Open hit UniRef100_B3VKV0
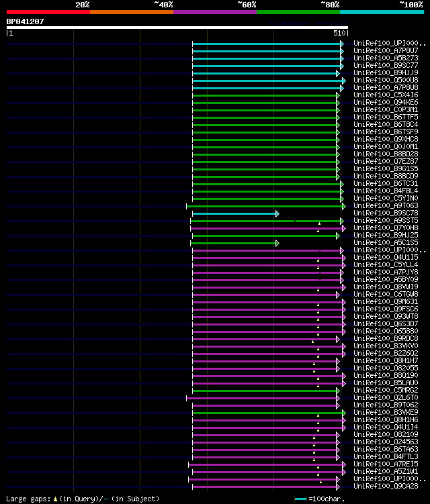 coord(386,346)
